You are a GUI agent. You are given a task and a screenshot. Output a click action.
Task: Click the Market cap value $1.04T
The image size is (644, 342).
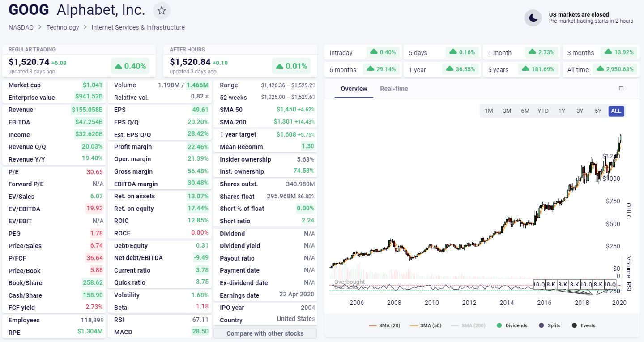coord(93,85)
